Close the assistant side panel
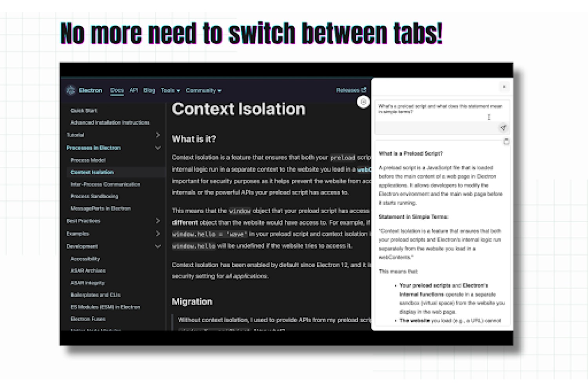Screen dimensions: 588x392 (504, 87)
